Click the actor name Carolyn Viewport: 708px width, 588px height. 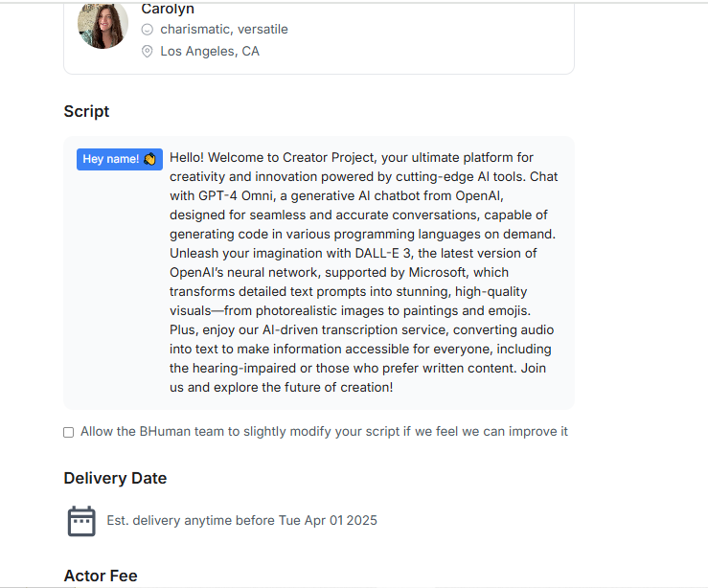pos(168,9)
